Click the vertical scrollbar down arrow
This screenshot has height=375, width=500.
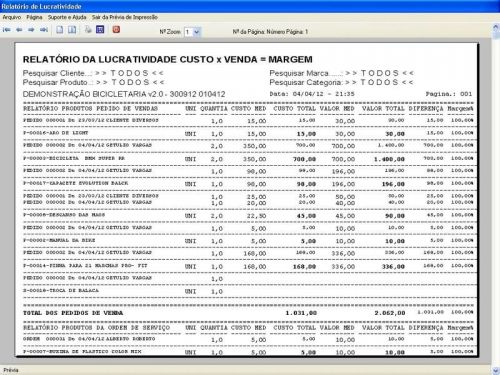coord(496,370)
